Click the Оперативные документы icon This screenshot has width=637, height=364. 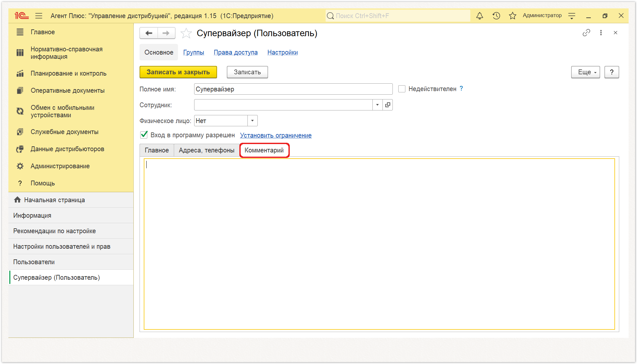[x=20, y=90]
